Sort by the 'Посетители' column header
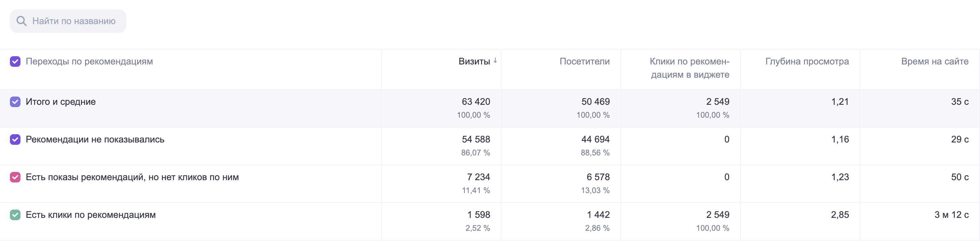Screen dimensions: 980x242 [x=584, y=61]
